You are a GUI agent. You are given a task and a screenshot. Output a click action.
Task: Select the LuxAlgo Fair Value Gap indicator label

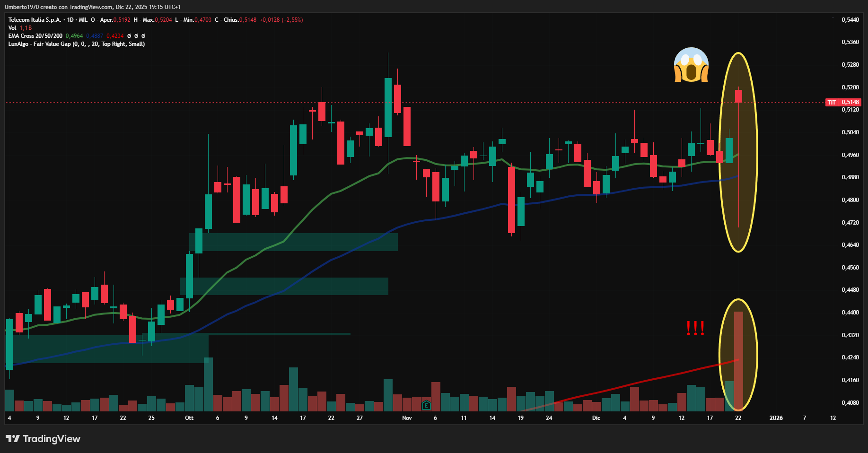point(77,44)
